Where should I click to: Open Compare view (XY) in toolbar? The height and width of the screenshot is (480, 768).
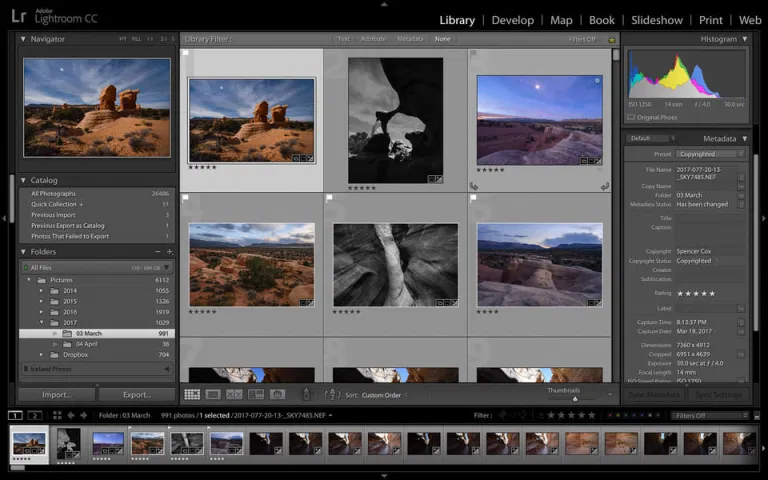click(x=234, y=394)
